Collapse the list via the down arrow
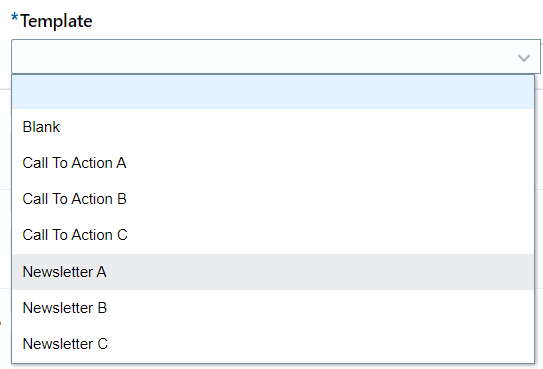The width and height of the screenshot is (543, 369). [524, 57]
